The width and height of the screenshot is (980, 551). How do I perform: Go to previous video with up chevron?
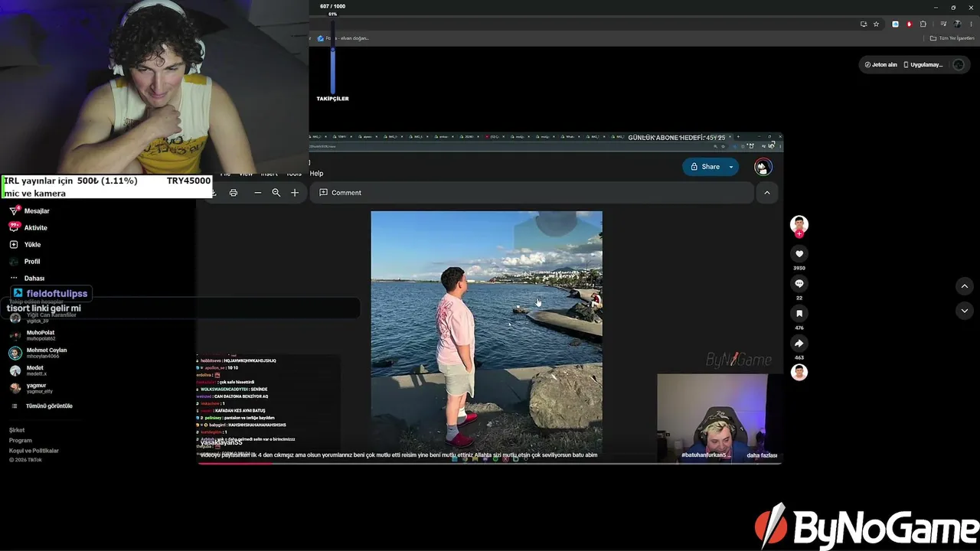tap(965, 286)
